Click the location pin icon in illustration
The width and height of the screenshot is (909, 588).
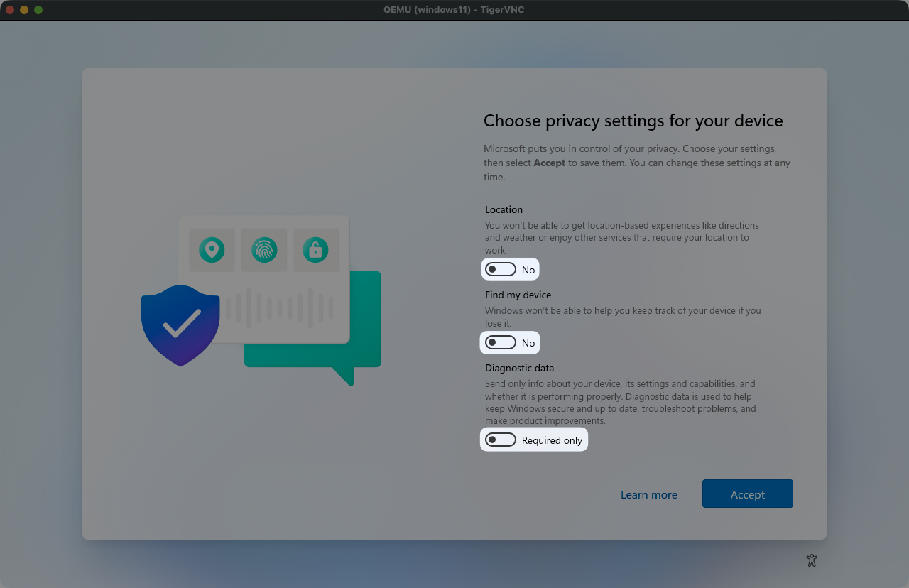click(212, 250)
